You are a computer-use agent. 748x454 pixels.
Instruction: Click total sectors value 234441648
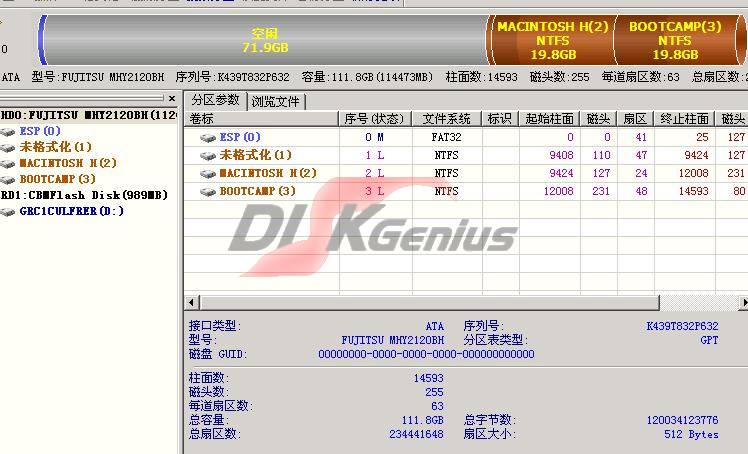[416, 434]
